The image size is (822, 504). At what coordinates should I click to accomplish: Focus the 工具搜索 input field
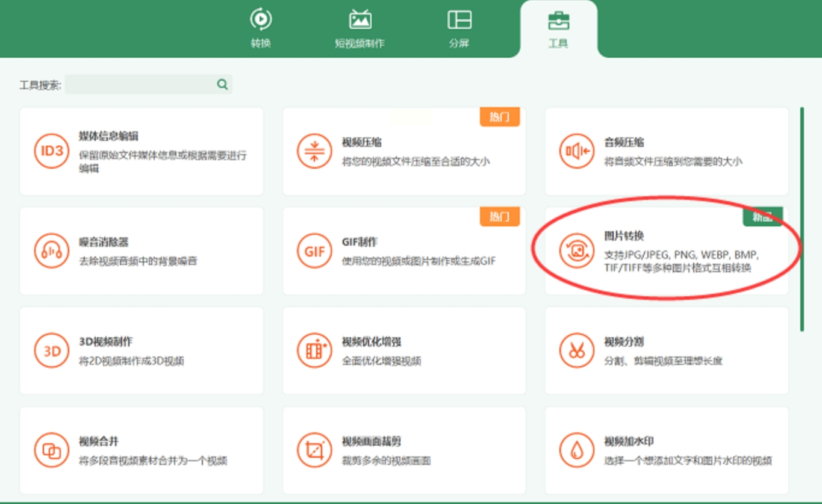[x=148, y=84]
